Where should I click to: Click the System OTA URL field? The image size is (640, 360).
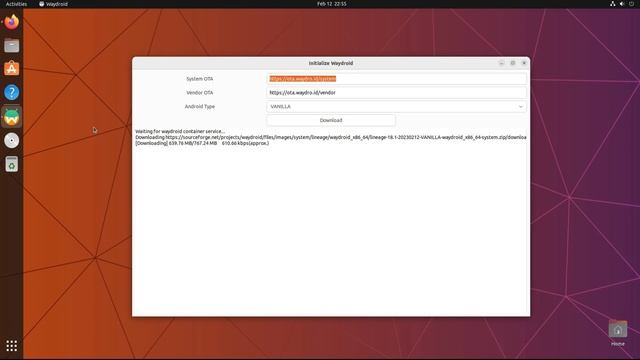(x=396, y=79)
